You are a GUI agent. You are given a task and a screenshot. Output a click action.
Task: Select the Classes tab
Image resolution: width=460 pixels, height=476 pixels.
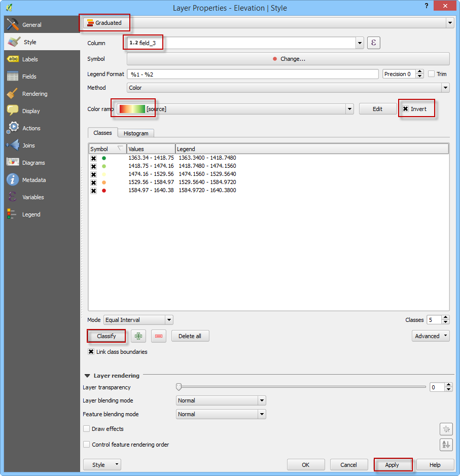click(102, 133)
